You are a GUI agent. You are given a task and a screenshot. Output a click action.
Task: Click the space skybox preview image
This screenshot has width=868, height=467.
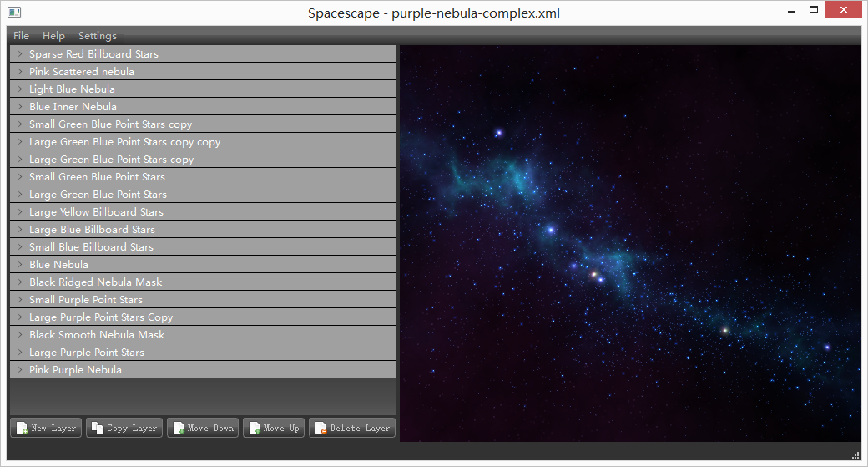630,244
